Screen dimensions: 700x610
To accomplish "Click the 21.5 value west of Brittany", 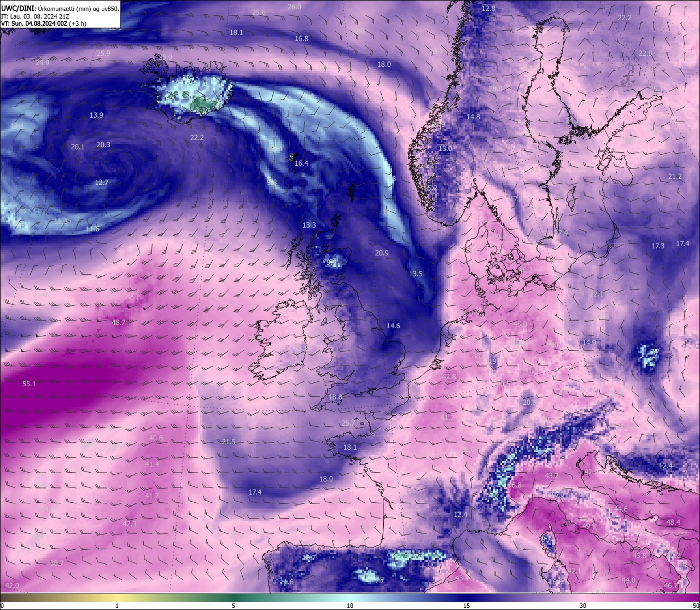I will coord(229,442).
